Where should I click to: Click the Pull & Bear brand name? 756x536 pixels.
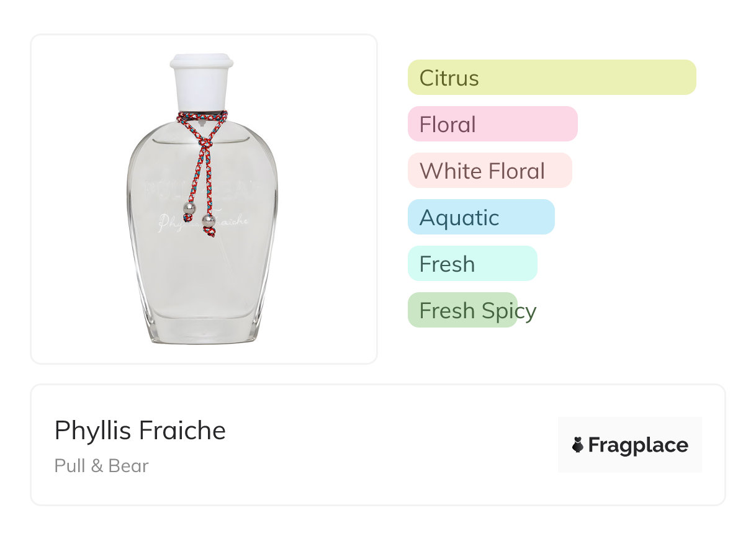(102, 466)
